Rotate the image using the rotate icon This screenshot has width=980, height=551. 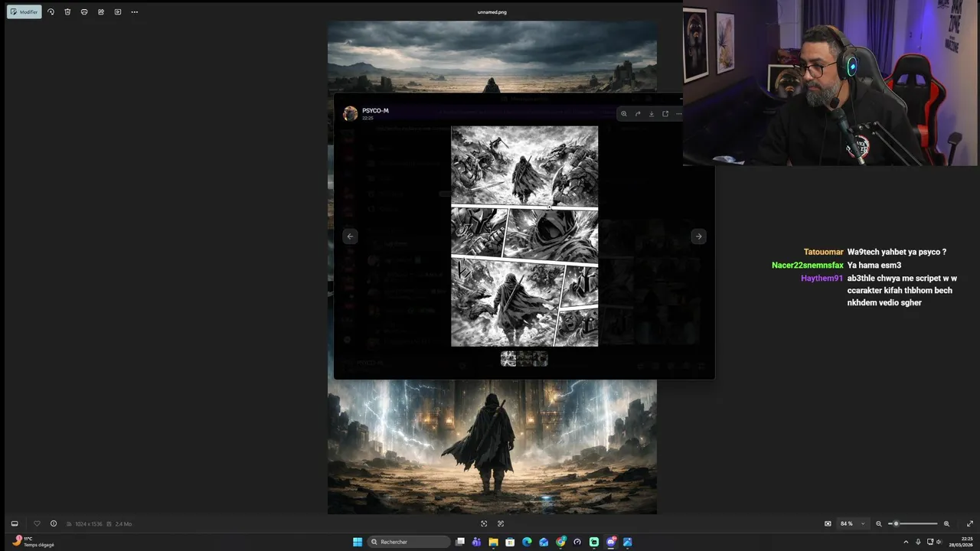pyautogui.click(x=51, y=12)
